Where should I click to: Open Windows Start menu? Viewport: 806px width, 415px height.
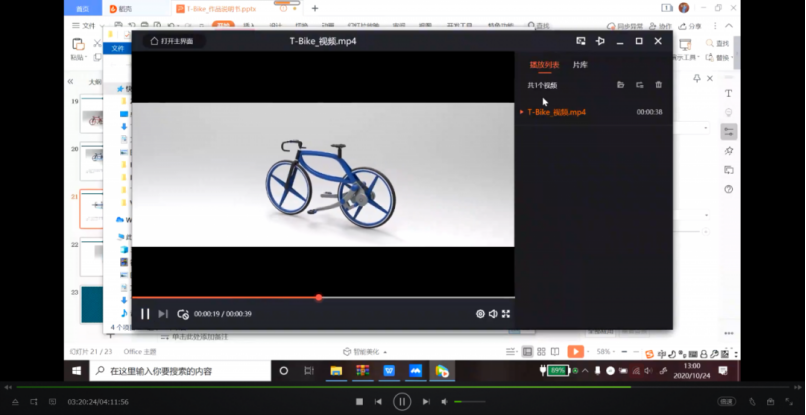(77, 371)
